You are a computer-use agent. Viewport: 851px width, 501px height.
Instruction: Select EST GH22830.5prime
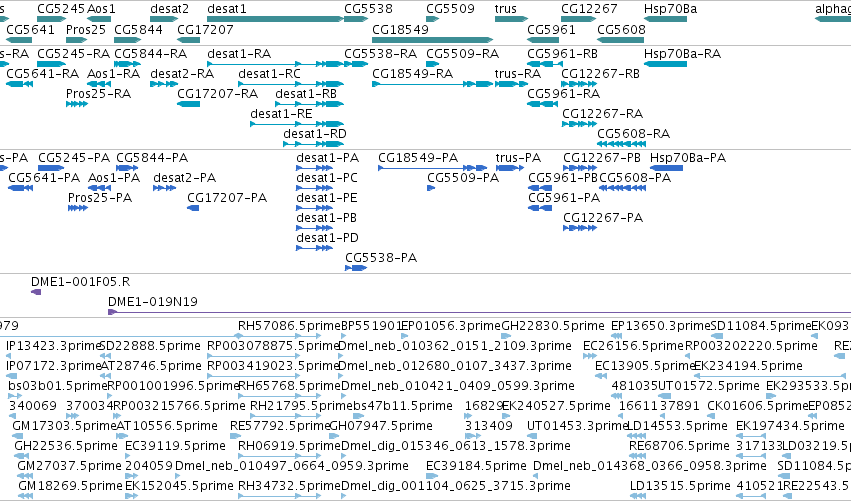coord(552,326)
